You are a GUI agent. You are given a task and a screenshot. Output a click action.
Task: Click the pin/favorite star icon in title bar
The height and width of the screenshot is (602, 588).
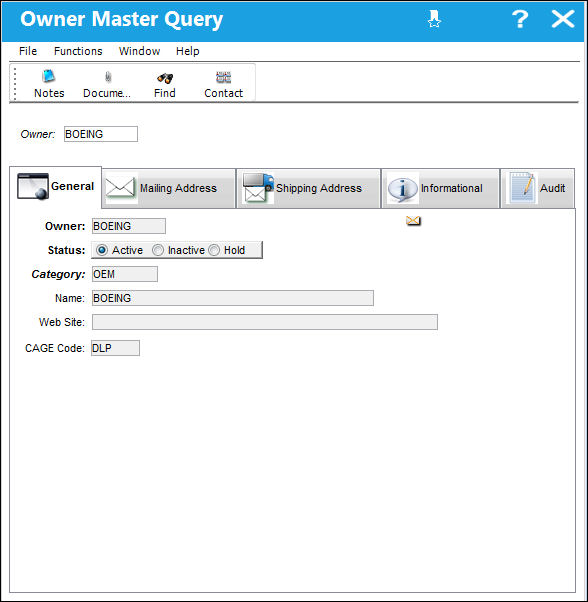tap(434, 19)
